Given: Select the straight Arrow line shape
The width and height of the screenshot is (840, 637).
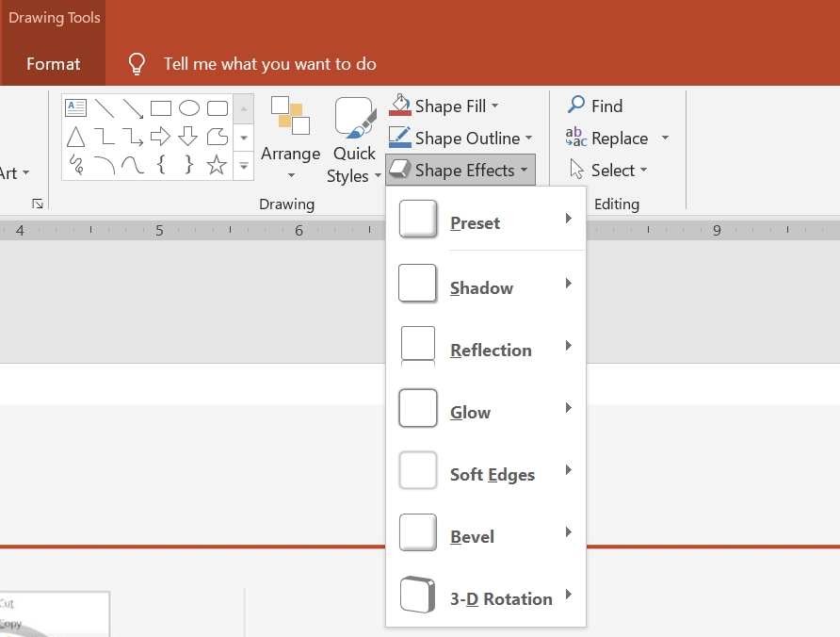Looking at the screenshot, I should (133, 108).
